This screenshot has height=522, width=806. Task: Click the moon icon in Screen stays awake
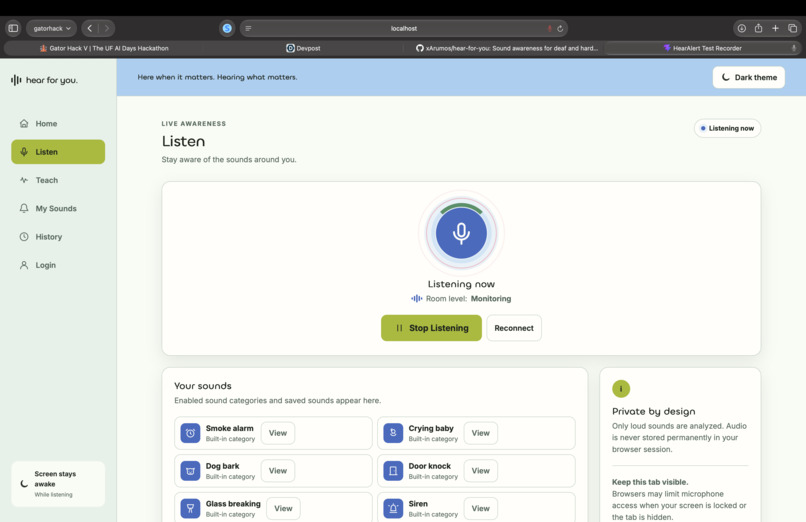24,483
